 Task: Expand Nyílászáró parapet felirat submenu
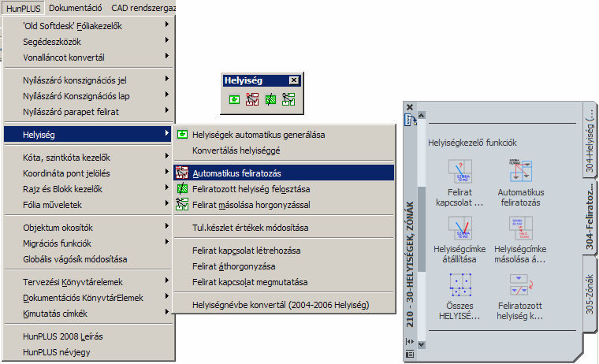(x=87, y=112)
